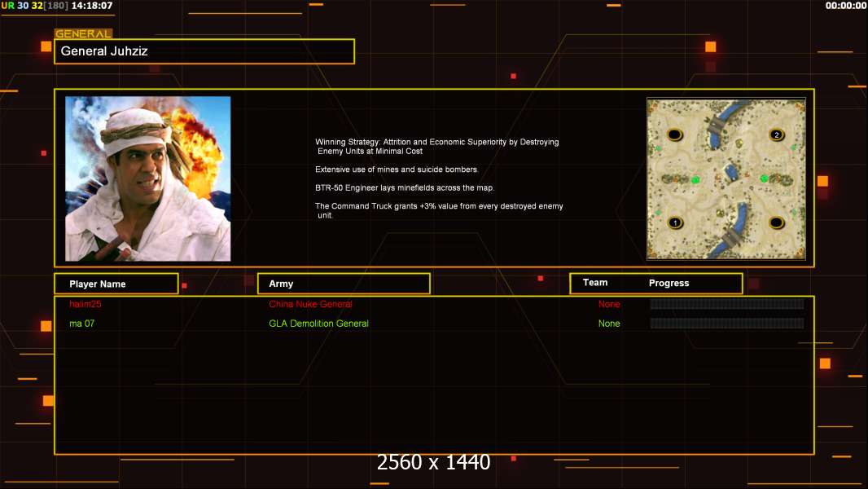Click the 14:18:07 clock readout
The height and width of the screenshot is (489, 868).
92,6
